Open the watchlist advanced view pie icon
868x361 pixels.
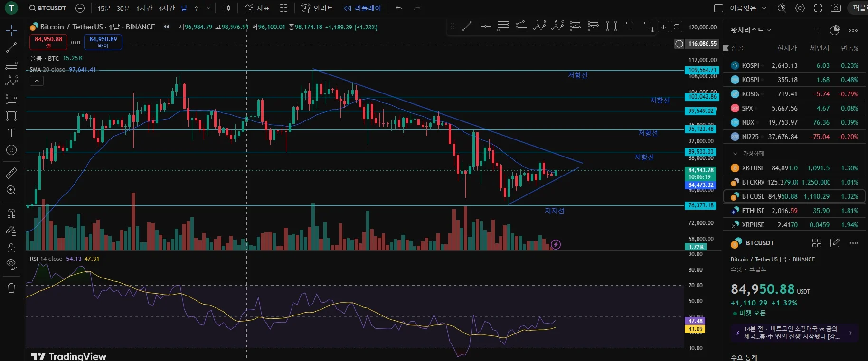pyautogui.click(x=835, y=30)
